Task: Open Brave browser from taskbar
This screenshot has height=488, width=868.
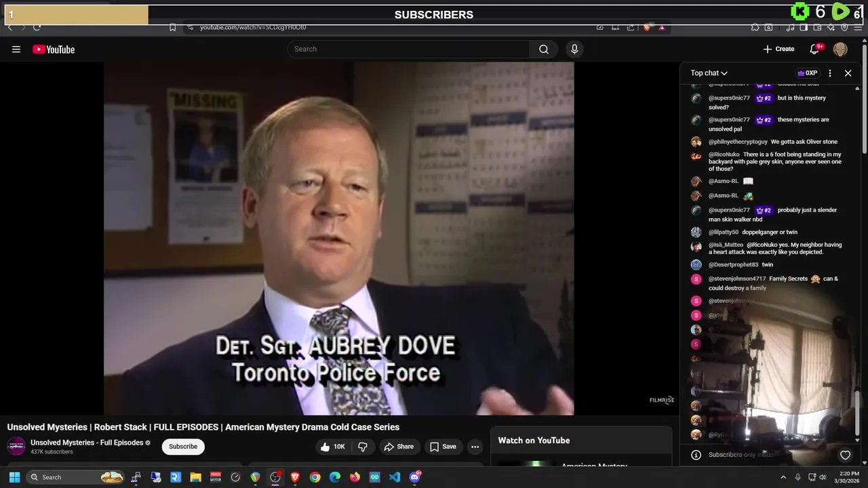Action: click(x=295, y=477)
